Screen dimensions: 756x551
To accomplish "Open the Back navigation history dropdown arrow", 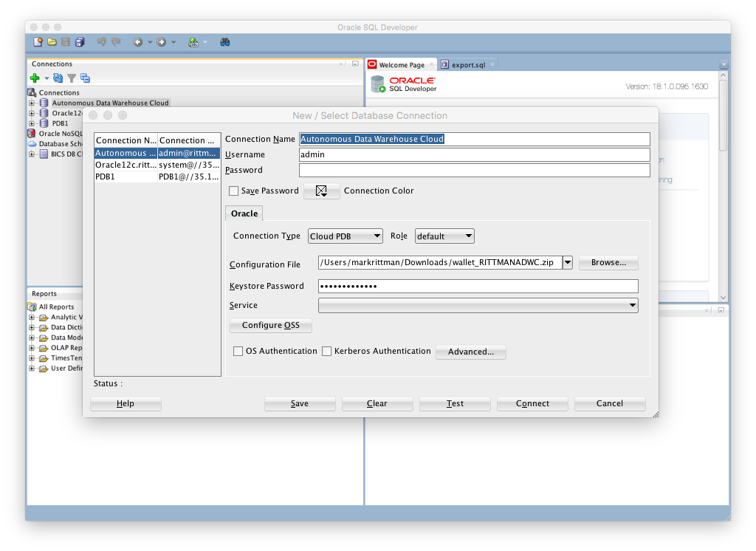I will (x=150, y=42).
